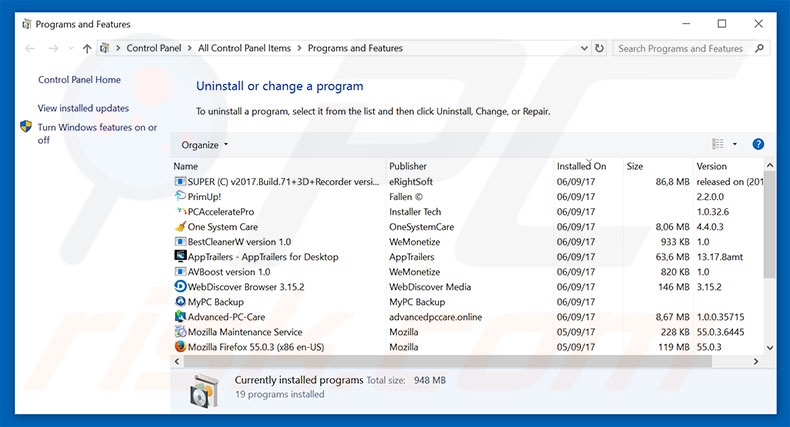Go forward with the forward arrow

53,48
